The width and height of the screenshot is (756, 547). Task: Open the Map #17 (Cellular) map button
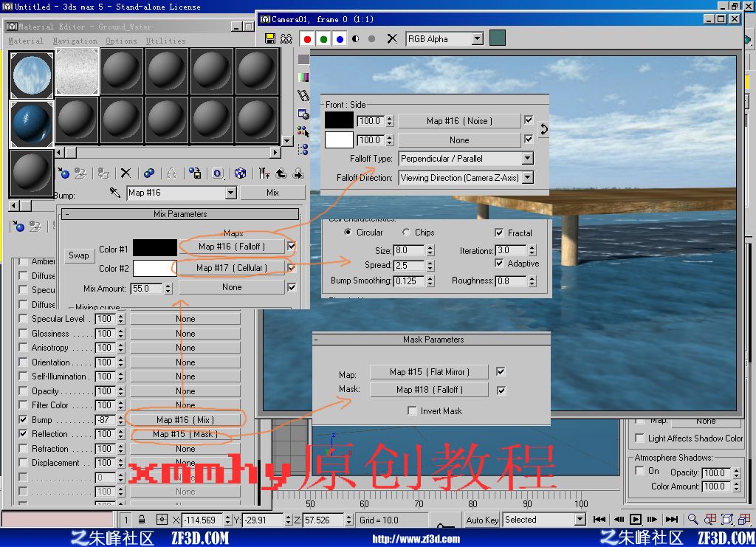click(x=231, y=267)
